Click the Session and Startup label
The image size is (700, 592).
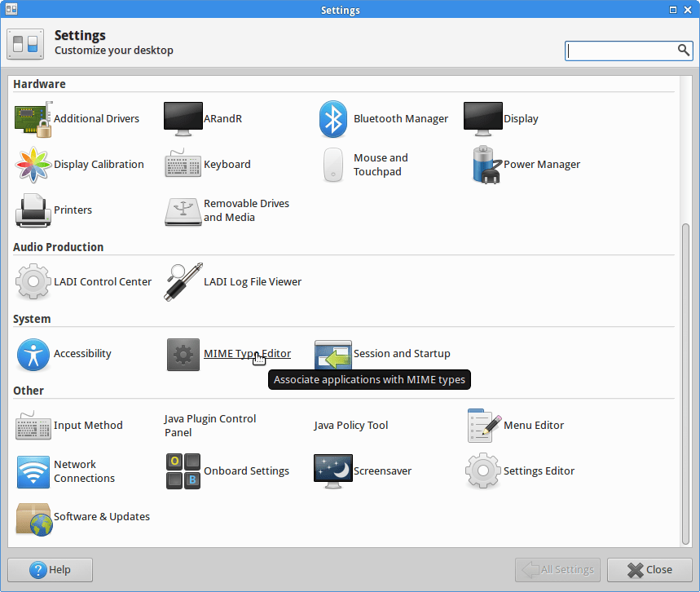(402, 353)
